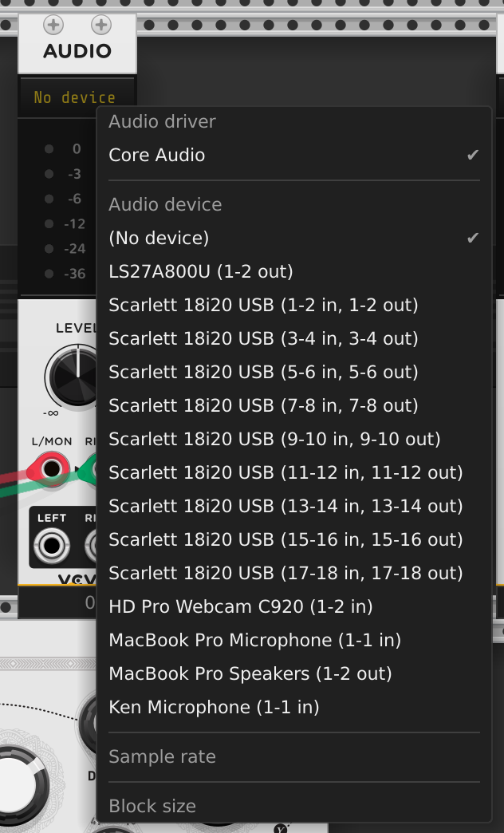Open the No device display dropdown
Screen dimensions: 504x833
(77, 97)
